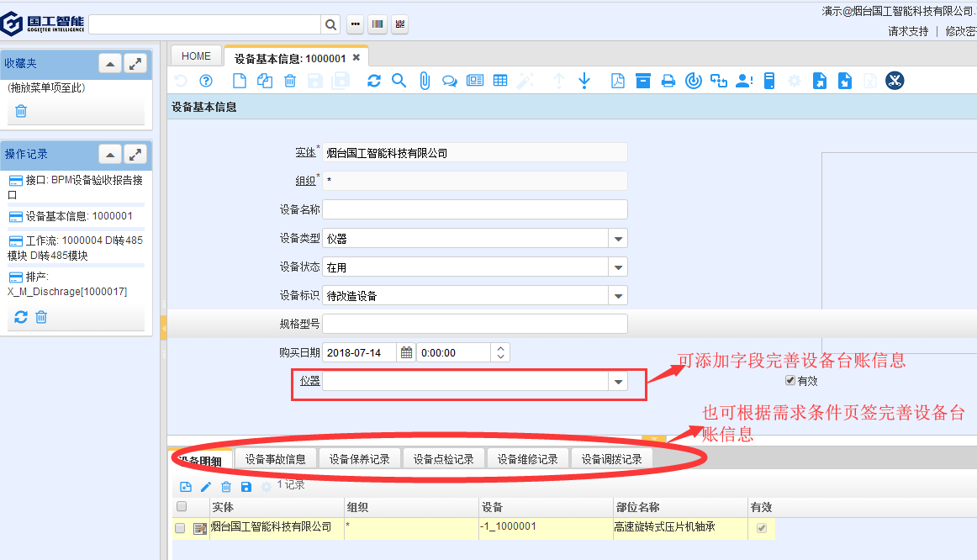The height and width of the screenshot is (560, 977).
Task: Open the calendar picker for 购买日期
Action: [x=406, y=353]
